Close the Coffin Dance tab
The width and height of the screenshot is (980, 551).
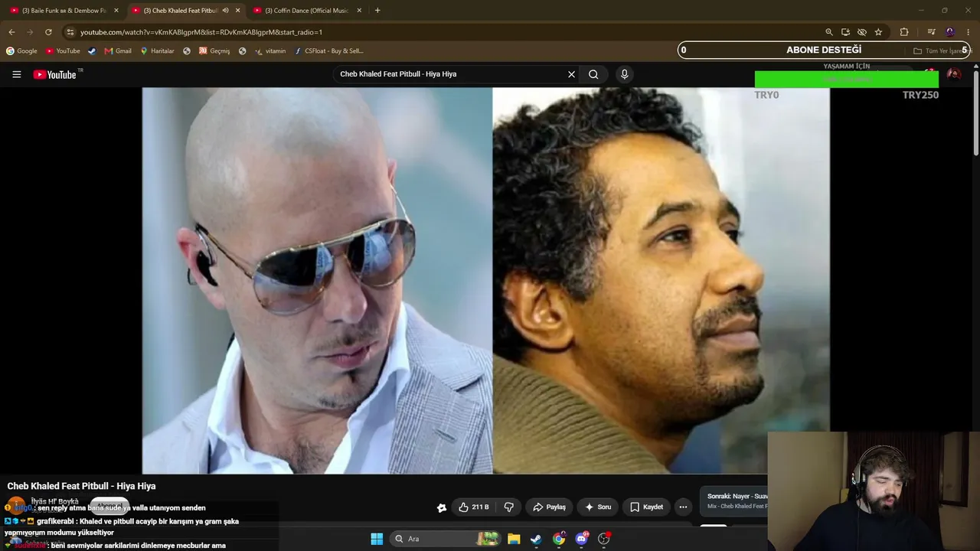click(x=359, y=11)
